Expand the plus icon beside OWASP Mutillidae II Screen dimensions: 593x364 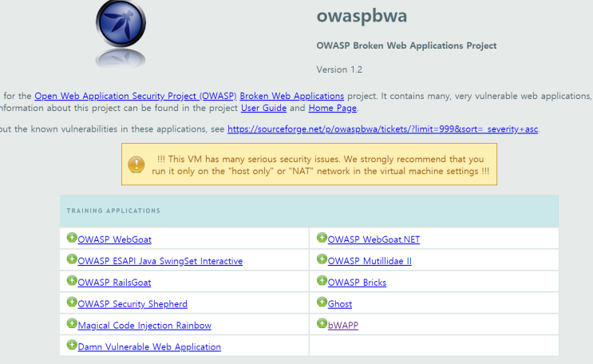point(322,259)
